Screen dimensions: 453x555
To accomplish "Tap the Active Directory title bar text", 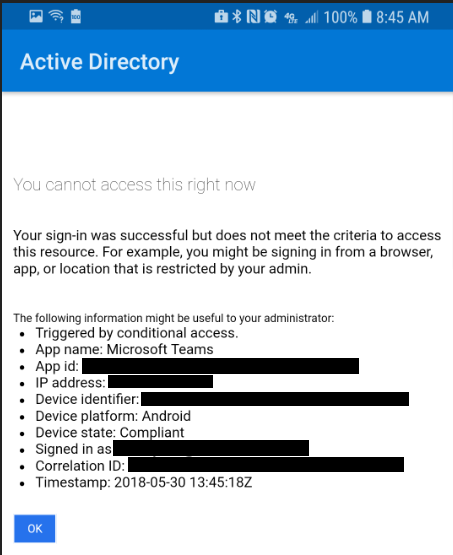I will coord(99,62).
